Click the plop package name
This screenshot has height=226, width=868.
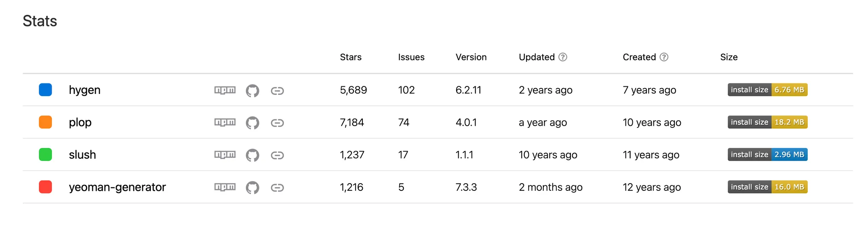80,122
